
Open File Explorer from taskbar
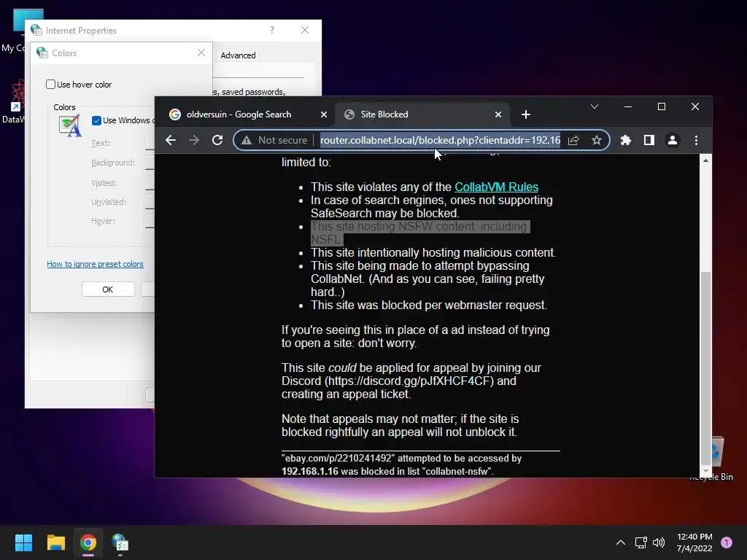click(55, 542)
